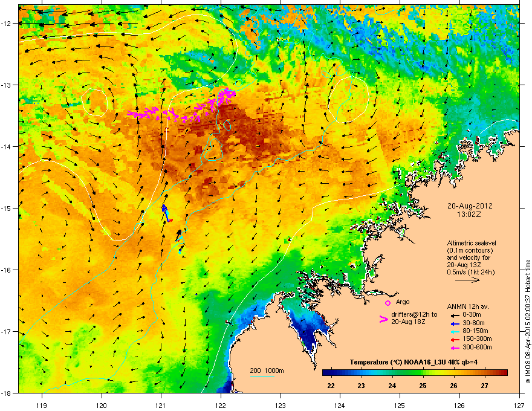Click the blue mooring current arrow near 121E
532x411 pixels.
pos(164,212)
